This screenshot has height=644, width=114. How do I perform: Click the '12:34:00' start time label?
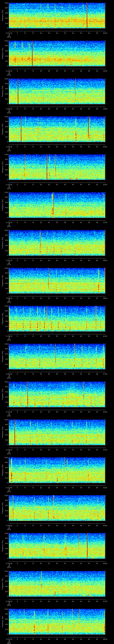[9, 147]
